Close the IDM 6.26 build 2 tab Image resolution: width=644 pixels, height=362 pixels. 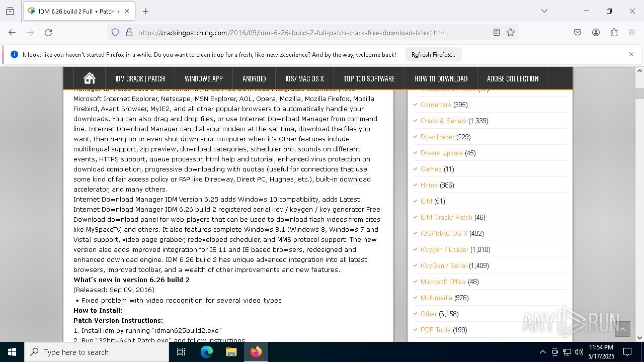(127, 11)
